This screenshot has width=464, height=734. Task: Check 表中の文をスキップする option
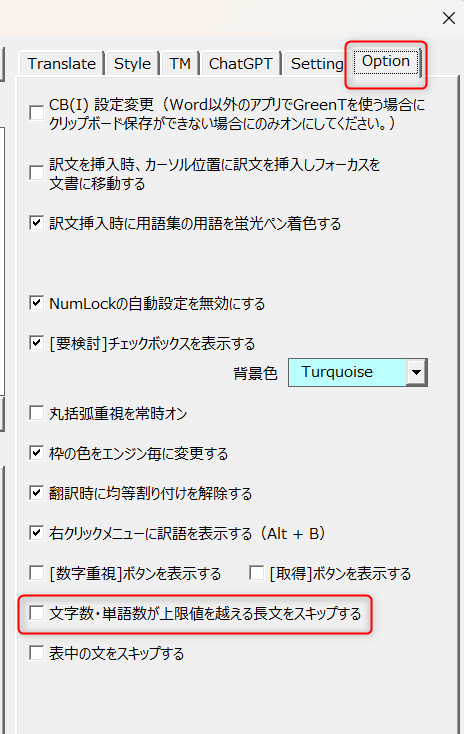37,653
